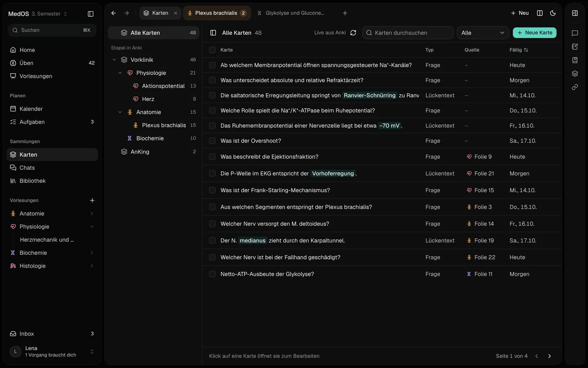
Task: Sort by Fällig column arrows
Action: (526, 50)
